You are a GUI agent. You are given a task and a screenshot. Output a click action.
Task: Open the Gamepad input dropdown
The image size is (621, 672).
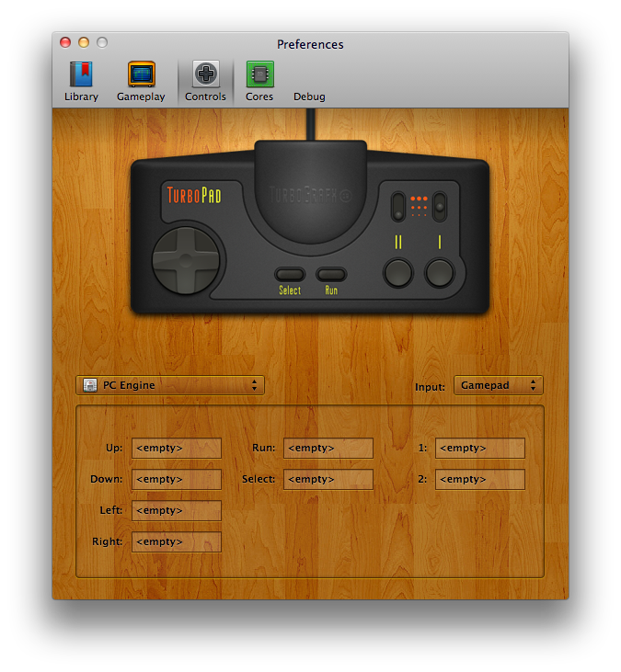[x=499, y=385]
